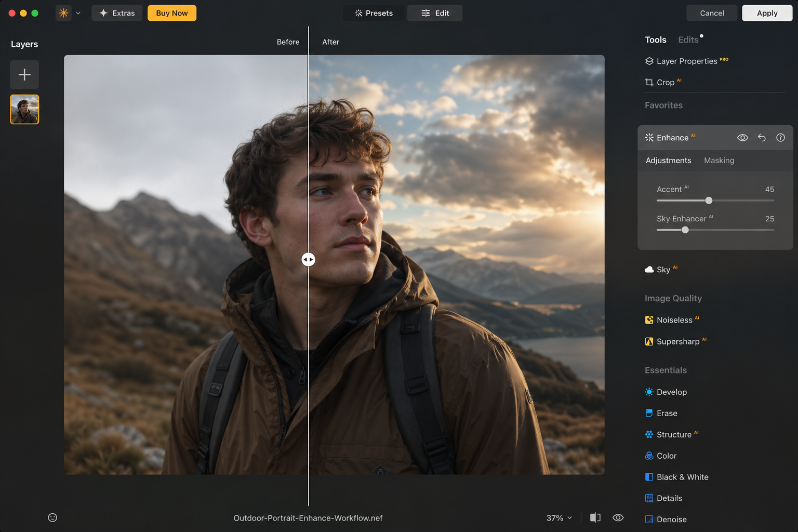
Task: Click the Buy Now button
Action: pos(172,13)
